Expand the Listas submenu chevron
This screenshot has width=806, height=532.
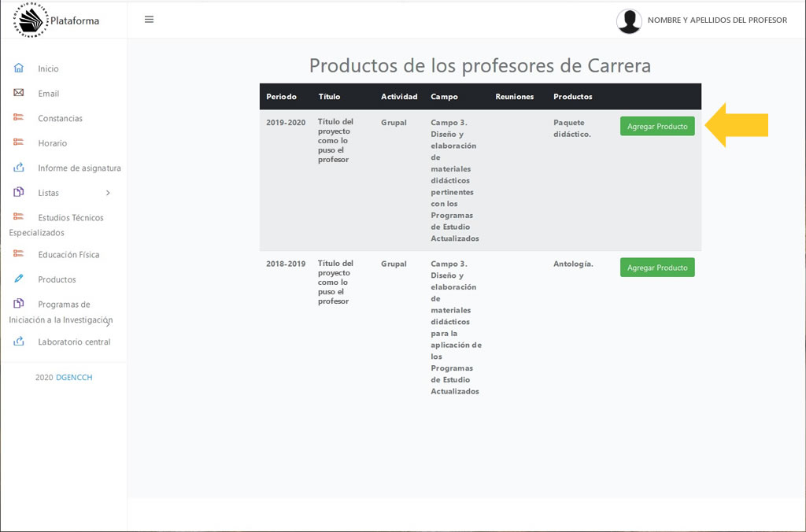tap(108, 193)
